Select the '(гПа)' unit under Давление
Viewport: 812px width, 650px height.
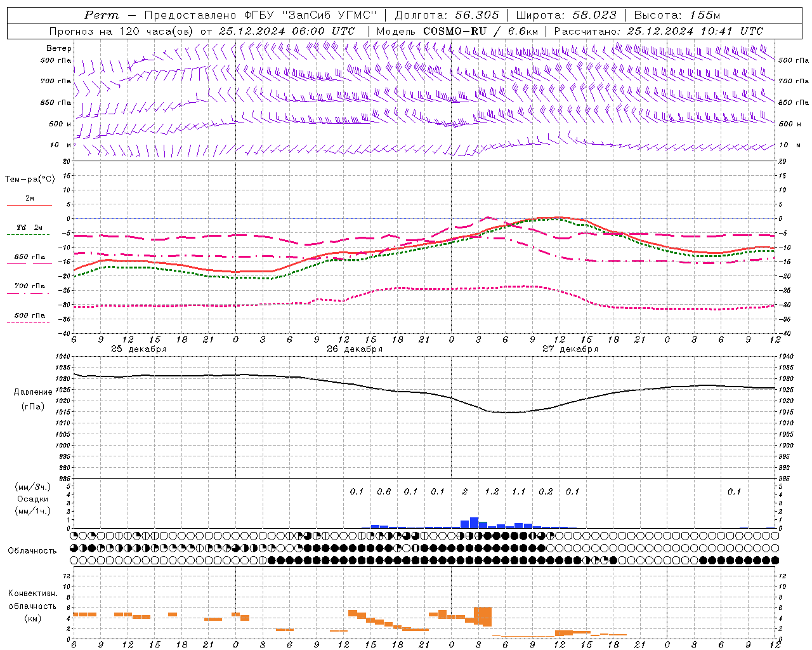click(33, 406)
